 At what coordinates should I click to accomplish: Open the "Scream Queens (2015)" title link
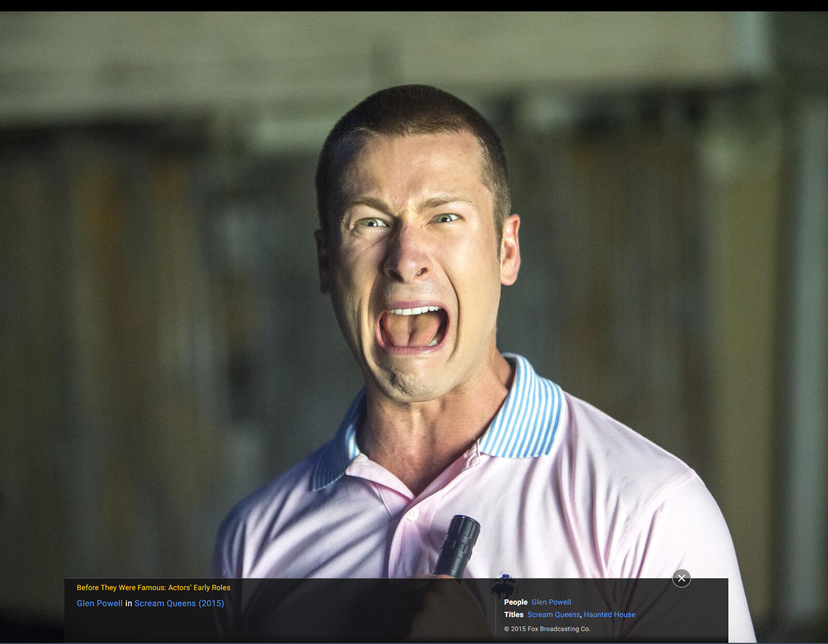click(x=179, y=604)
